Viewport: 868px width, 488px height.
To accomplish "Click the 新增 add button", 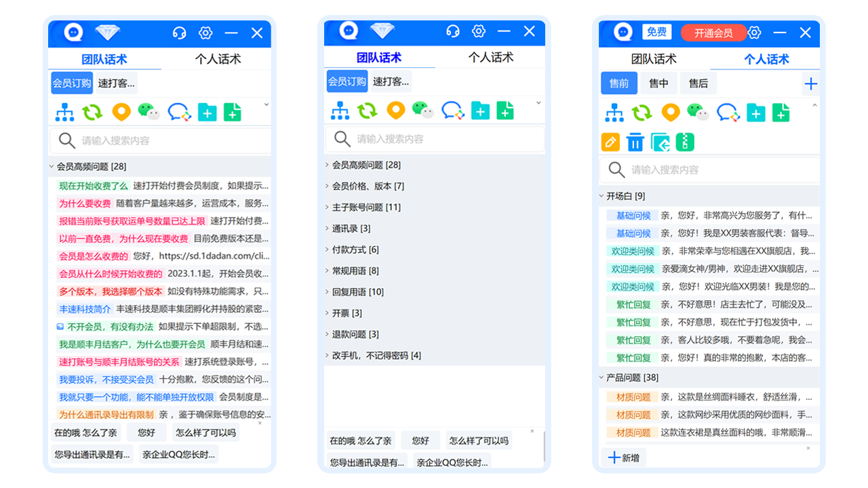I will coord(624,458).
